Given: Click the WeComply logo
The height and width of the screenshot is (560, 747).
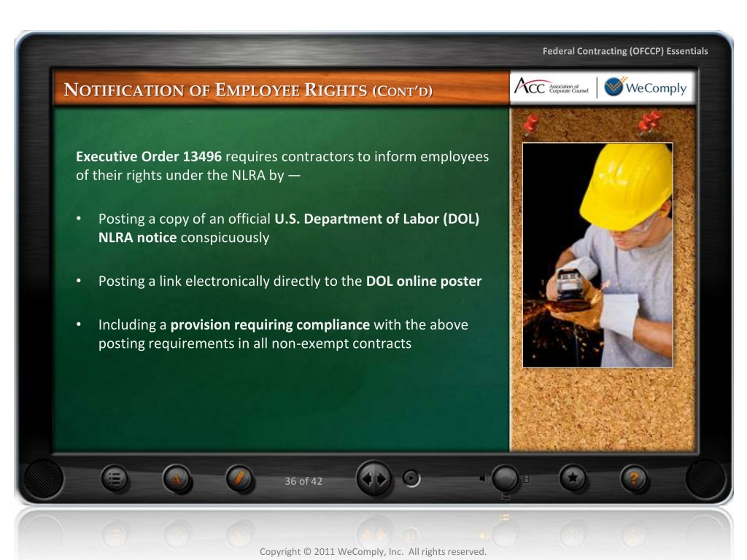Looking at the screenshot, I should pyautogui.click(x=646, y=87).
